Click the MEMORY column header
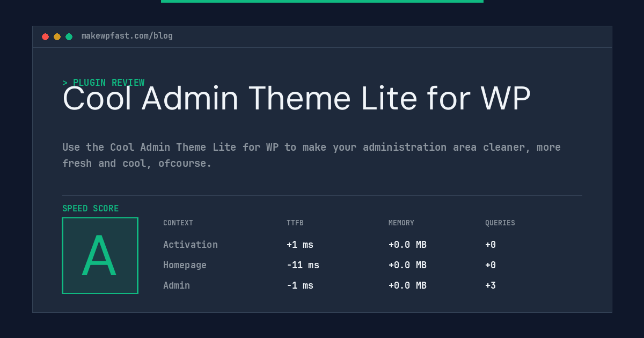The image size is (644, 338). 401,223
